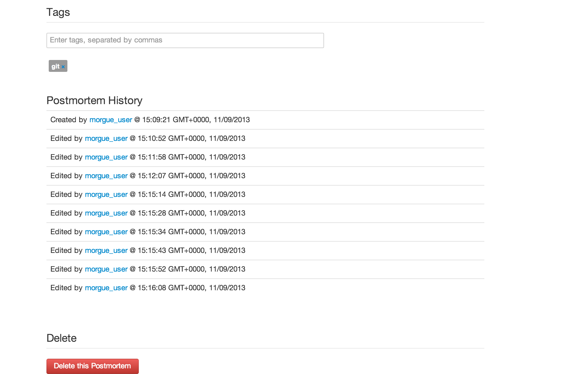588x374 pixels.
Task: Open morgue_user link for 15:15:43 edit
Action: click(x=106, y=251)
